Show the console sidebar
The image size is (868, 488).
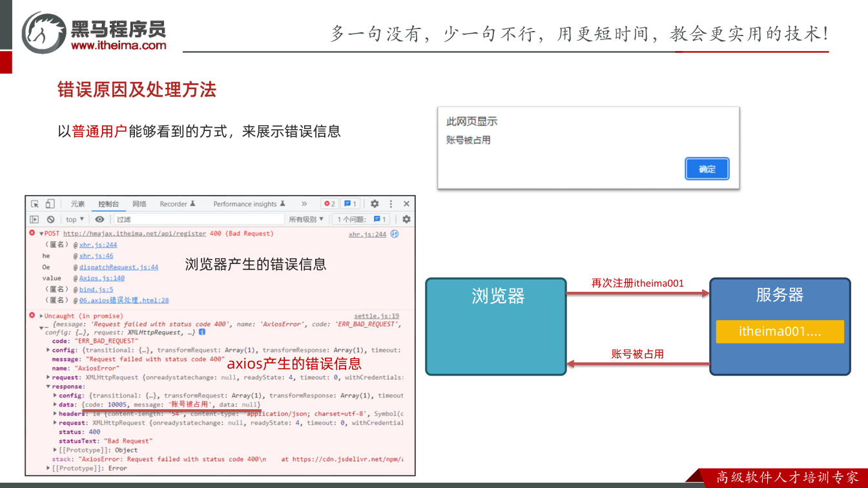pyautogui.click(x=35, y=219)
